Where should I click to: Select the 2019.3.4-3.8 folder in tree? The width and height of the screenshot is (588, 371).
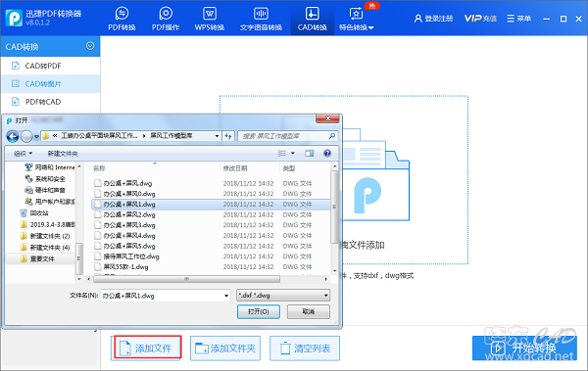coord(47,224)
